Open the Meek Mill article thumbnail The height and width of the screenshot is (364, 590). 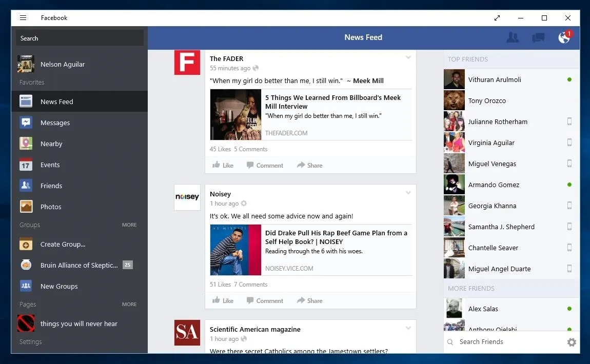coord(235,114)
